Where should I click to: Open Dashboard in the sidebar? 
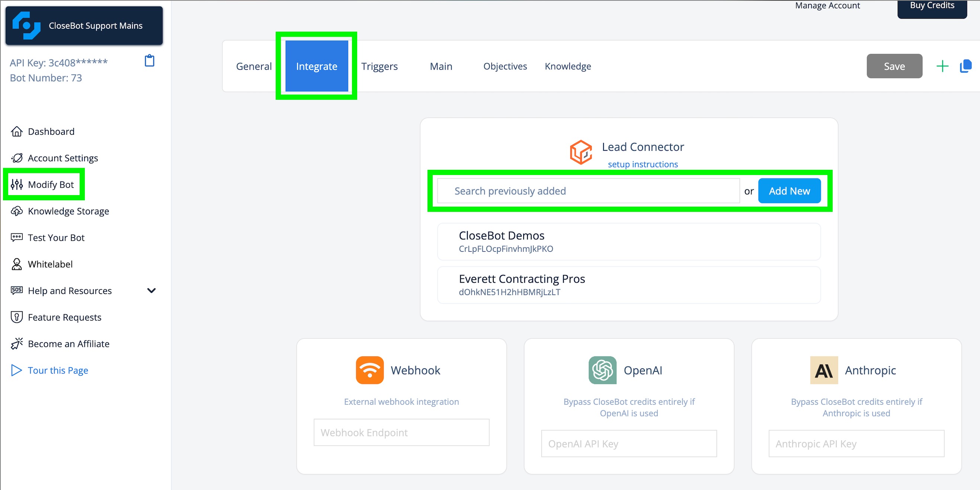pyautogui.click(x=51, y=131)
